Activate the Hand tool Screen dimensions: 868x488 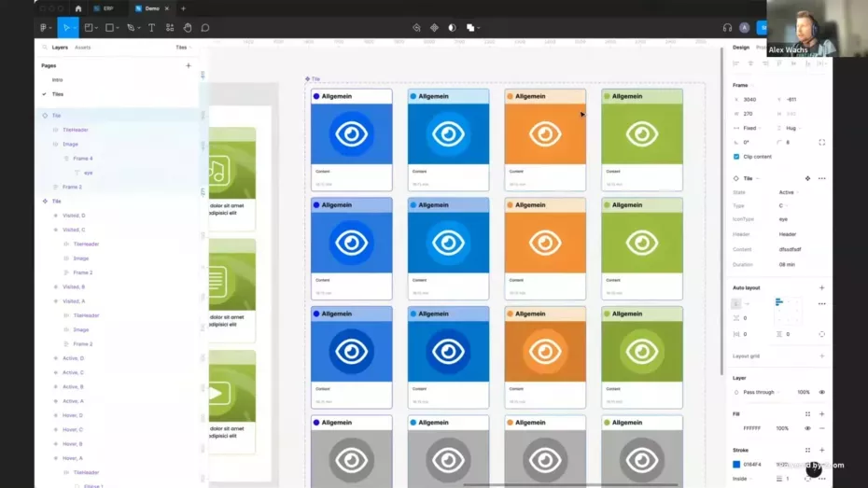[188, 28]
